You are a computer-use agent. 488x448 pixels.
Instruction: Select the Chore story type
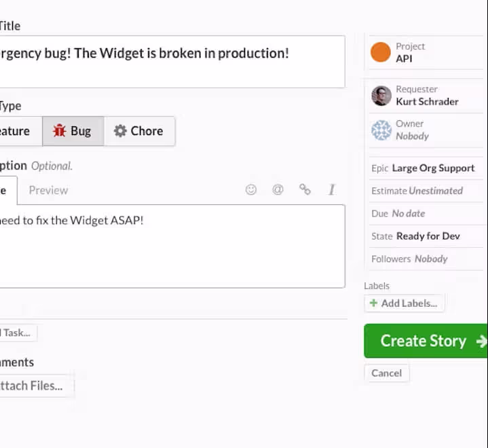point(139,131)
